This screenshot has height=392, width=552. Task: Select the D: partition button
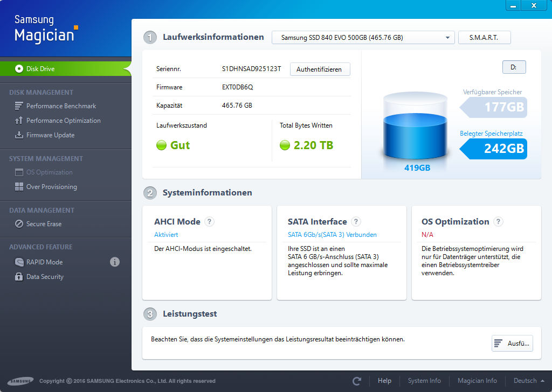tap(514, 67)
